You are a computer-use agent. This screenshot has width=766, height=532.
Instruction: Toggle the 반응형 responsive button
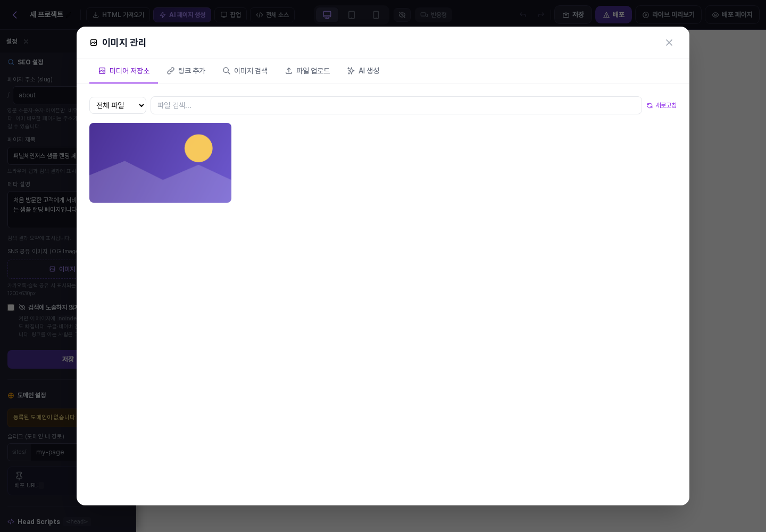pyautogui.click(x=434, y=15)
